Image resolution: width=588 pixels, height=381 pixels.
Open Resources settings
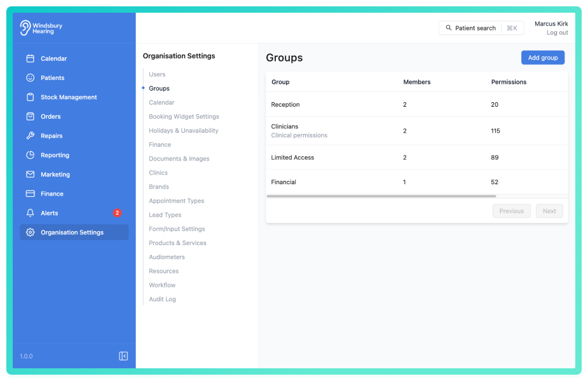tap(163, 271)
